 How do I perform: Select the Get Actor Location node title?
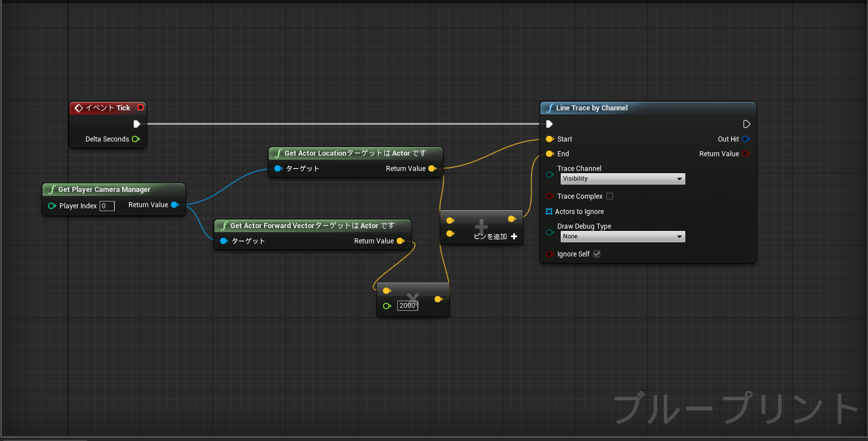[x=355, y=153]
